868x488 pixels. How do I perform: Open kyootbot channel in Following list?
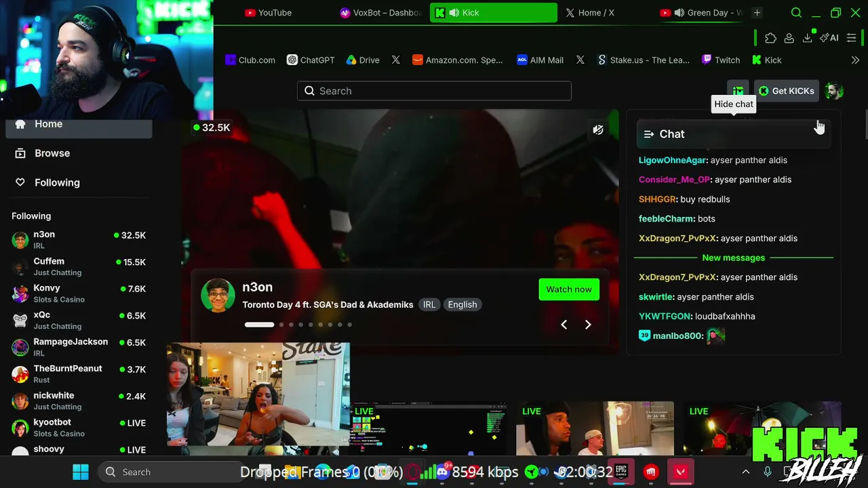(x=79, y=428)
